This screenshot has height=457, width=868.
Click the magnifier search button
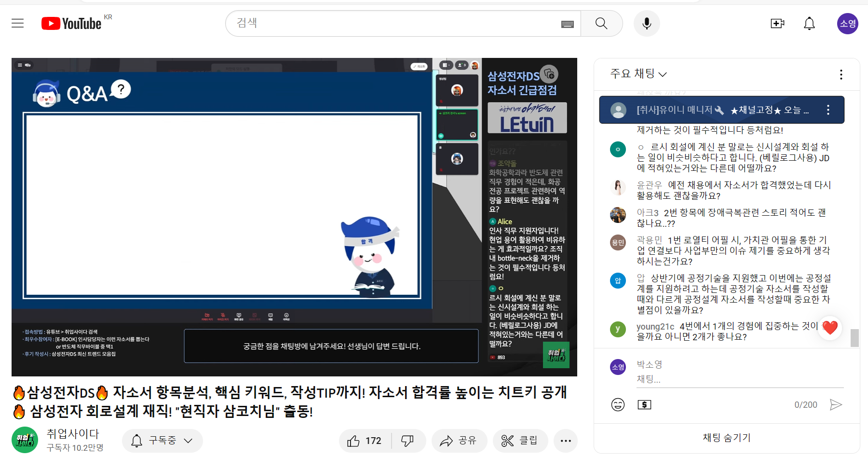coord(601,23)
